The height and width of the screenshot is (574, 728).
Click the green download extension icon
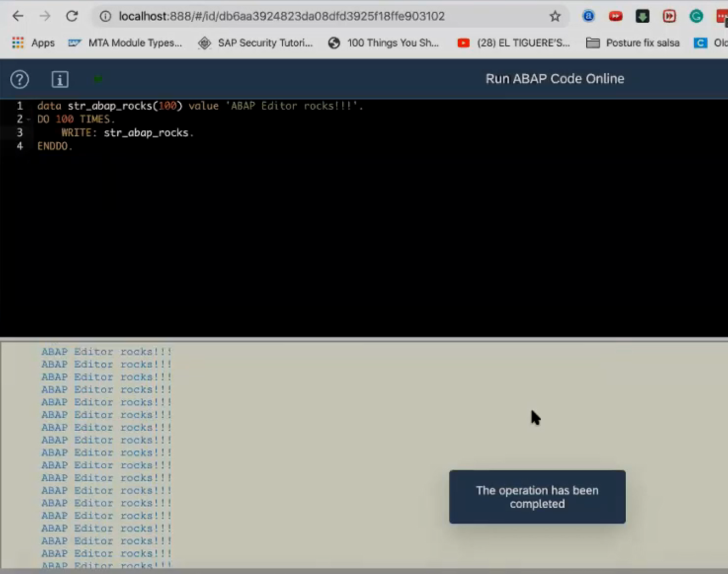[x=642, y=16]
